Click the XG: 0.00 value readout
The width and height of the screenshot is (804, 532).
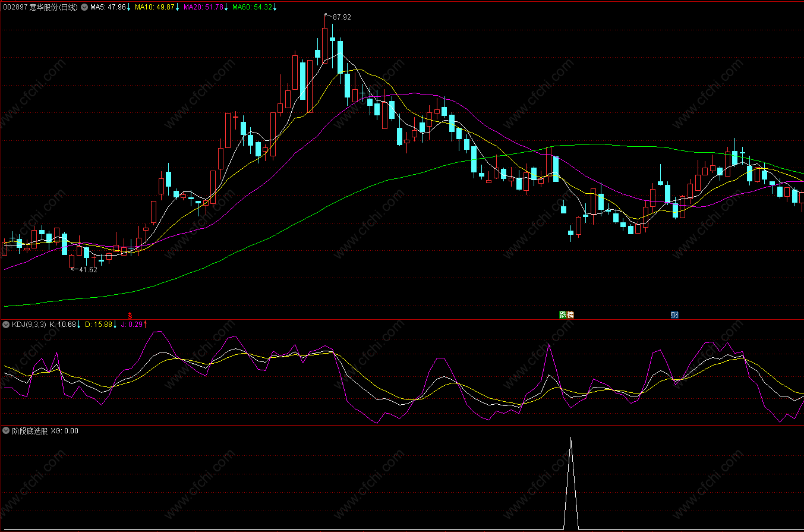coord(64,431)
